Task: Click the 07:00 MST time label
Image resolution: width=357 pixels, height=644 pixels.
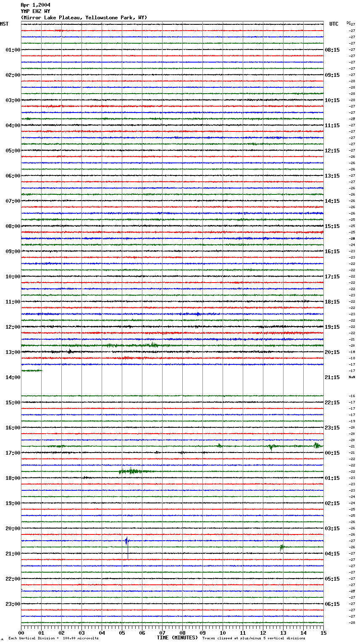Action: (x=13, y=201)
